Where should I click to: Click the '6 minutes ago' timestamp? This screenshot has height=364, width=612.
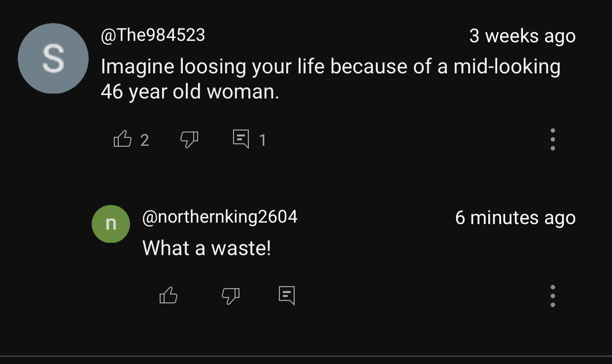pyautogui.click(x=515, y=218)
